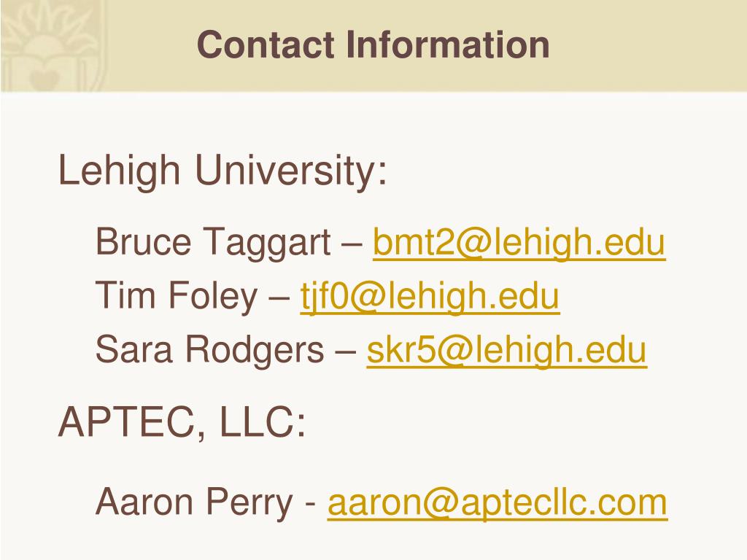This screenshot has height=560, width=747.
Task: Open the tjf0@lehigh.edu email link
Action: coord(430,296)
